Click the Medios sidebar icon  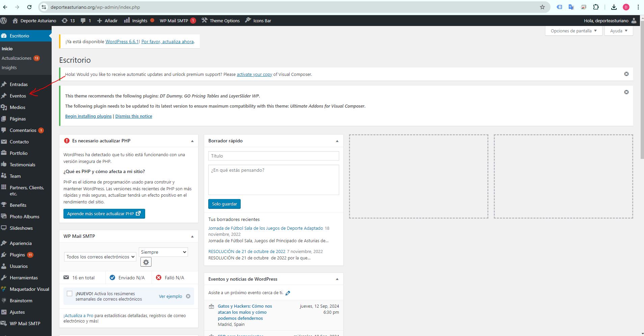pyautogui.click(x=4, y=107)
